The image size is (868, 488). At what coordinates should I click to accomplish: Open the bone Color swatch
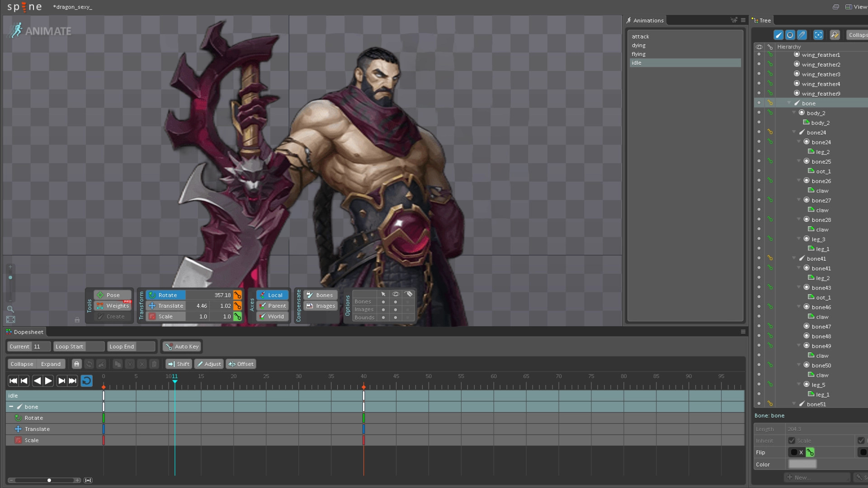(x=802, y=464)
